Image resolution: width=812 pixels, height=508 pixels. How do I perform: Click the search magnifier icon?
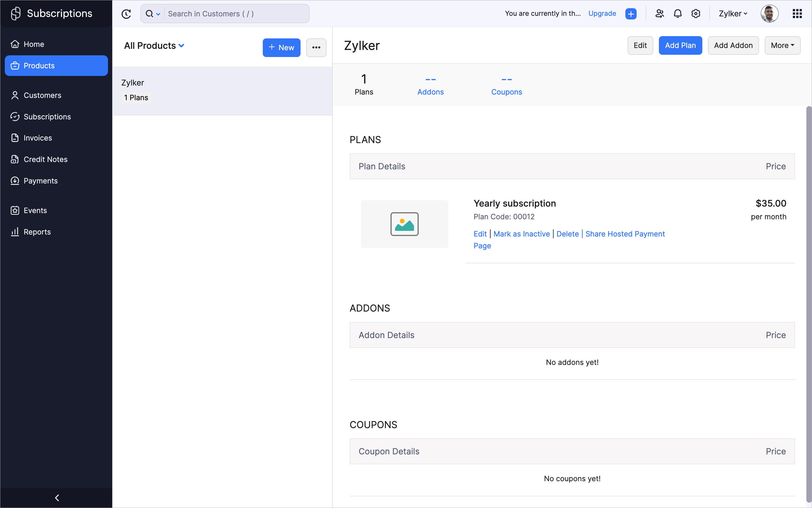[x=149, y=14]
